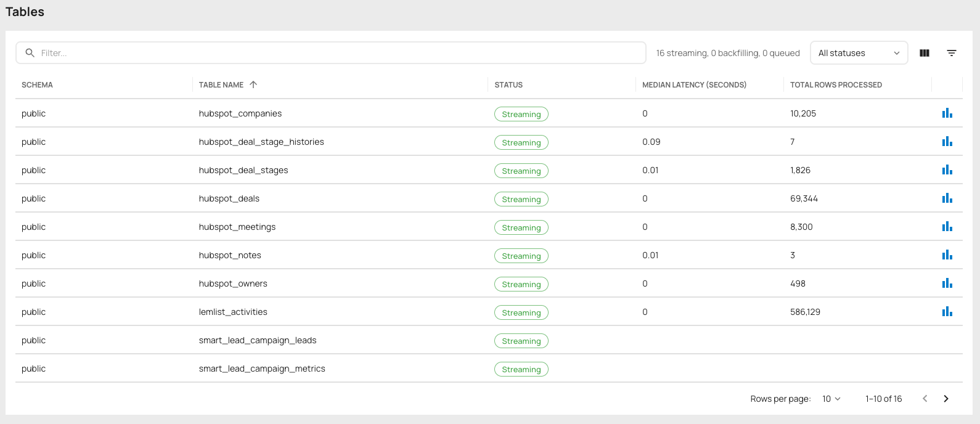The width and height of the screenshot is (980, 424).
Task: Click total rows value 586,129
Action: coord(805,312)
